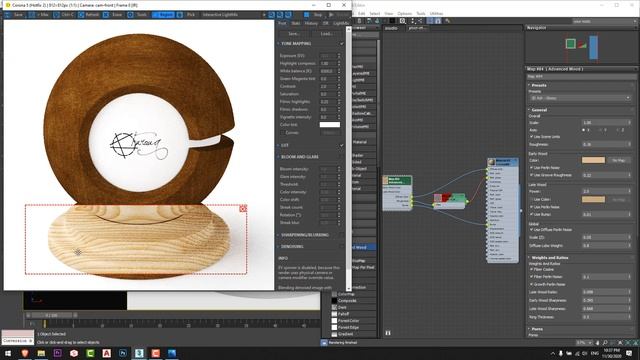Click the Navigator panel thumbnail
640x360 pixels.
click(x=582, y=47)
